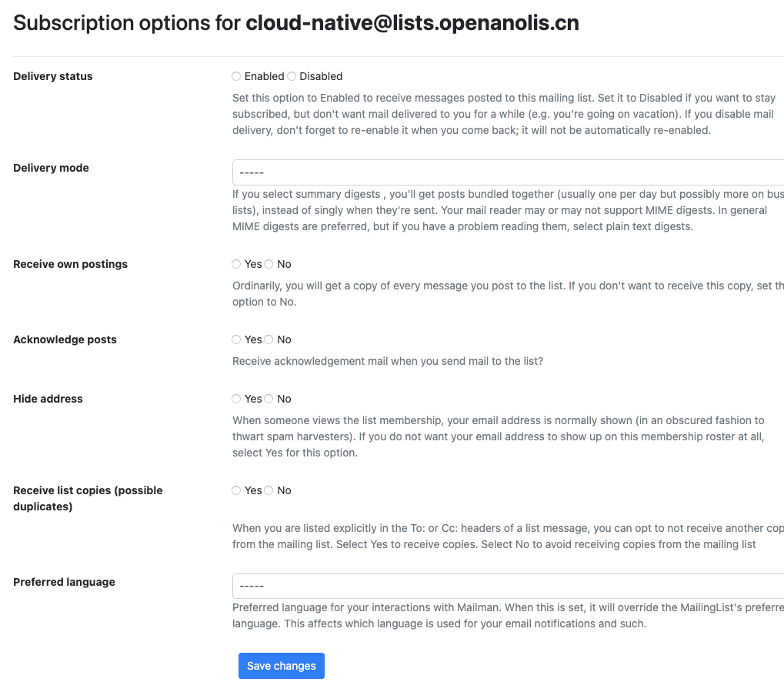The image size is (784, 682).
Task: Click the Delivery status field label
Action: tap(53, 76)
